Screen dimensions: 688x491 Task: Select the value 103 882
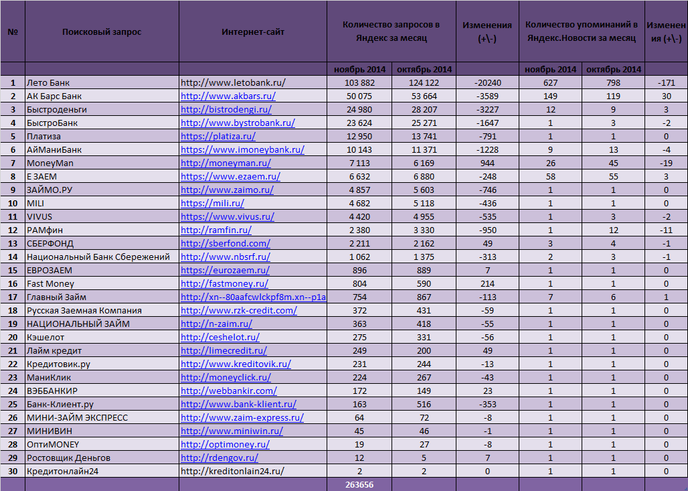pos(359,82)
